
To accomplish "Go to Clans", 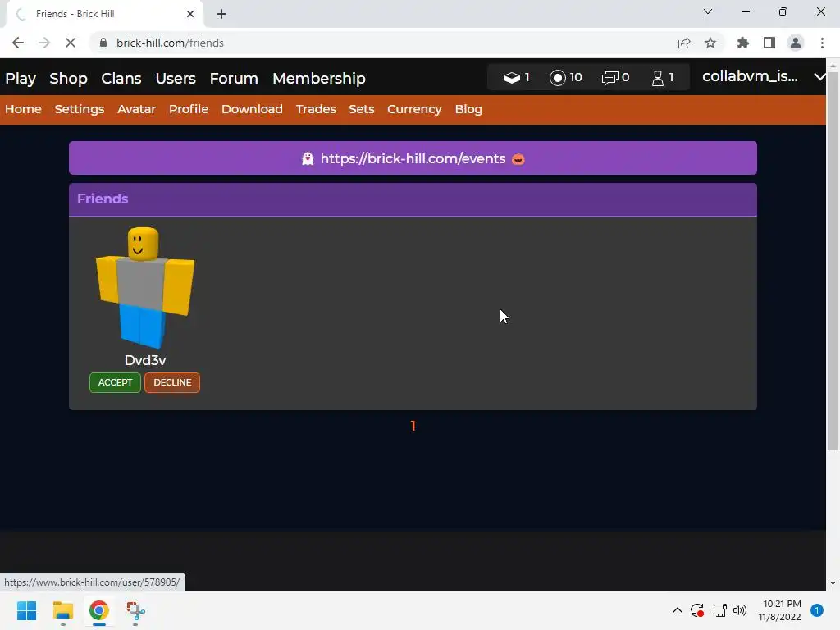I will 121,78.
